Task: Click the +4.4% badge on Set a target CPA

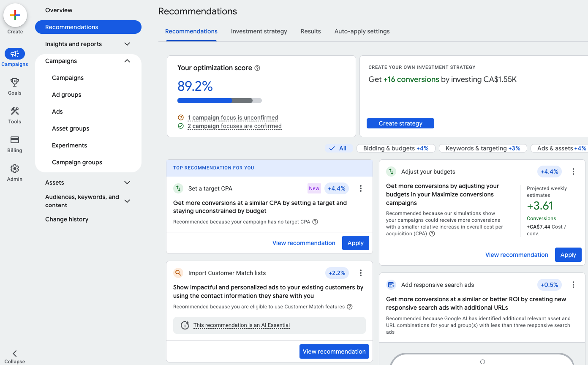Action: [x=337, y=188]
